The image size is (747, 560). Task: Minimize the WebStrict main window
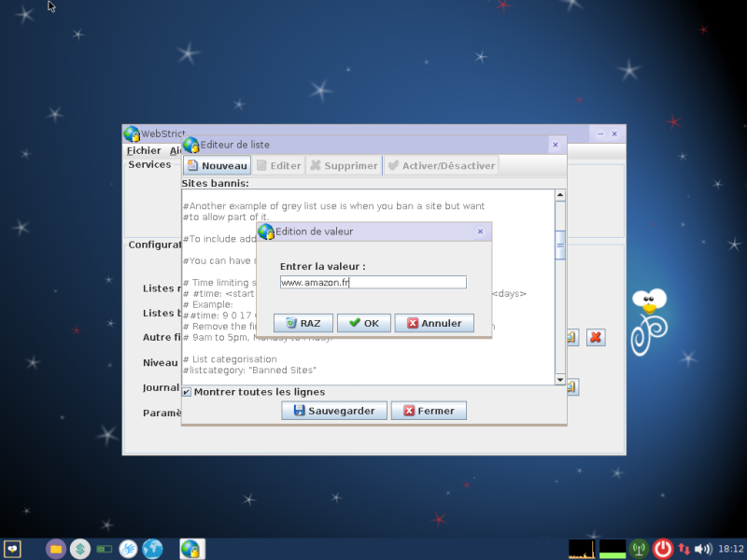[600, 133]
